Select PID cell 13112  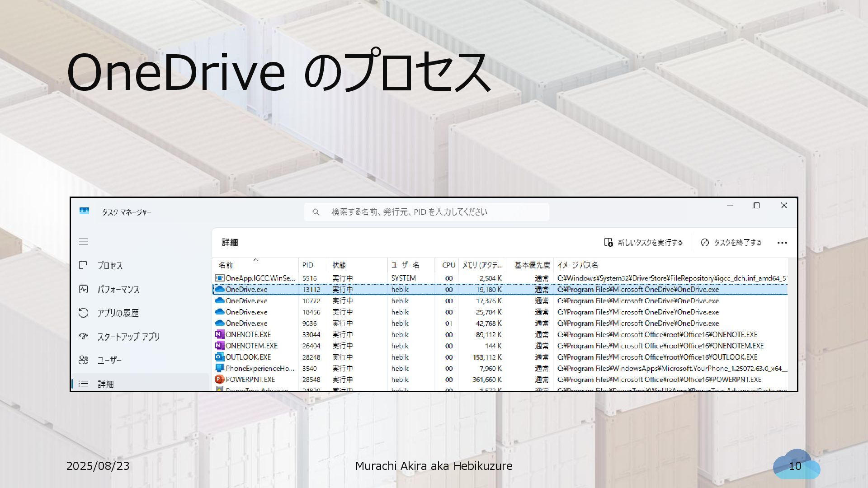pyautogui.click(x=311, y=289)
